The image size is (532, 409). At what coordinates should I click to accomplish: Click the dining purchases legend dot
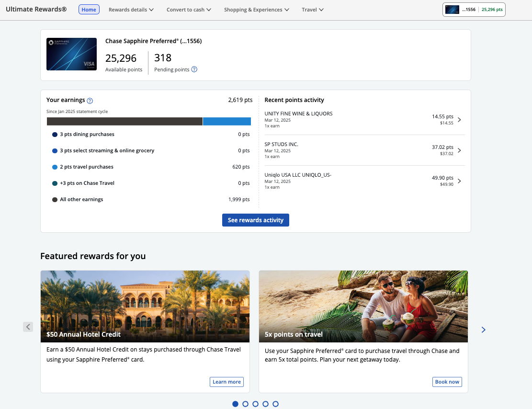pos(55,135)
